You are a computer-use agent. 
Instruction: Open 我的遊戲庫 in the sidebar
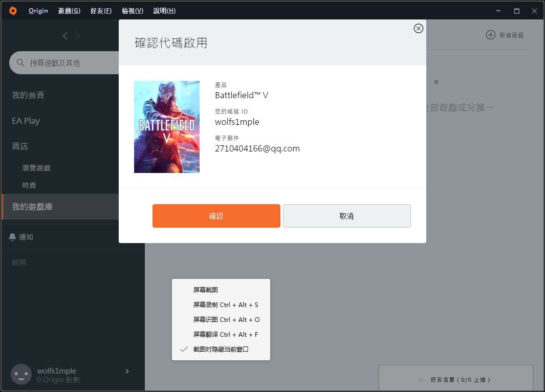click(x=60, y=207)
